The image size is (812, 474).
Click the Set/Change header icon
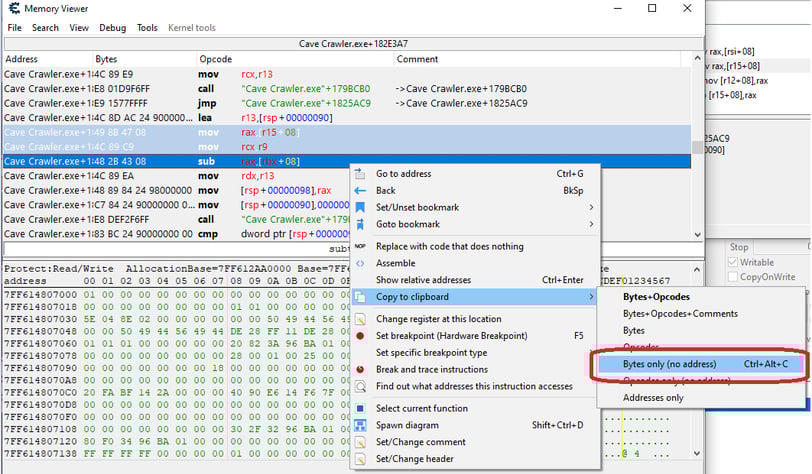(x=360, y=459)
